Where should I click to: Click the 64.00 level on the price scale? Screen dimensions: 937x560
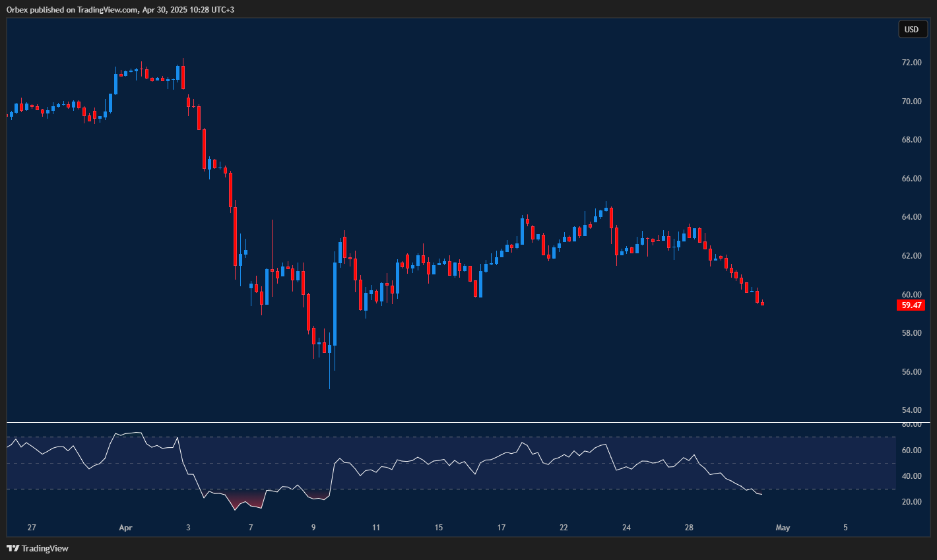911,216
